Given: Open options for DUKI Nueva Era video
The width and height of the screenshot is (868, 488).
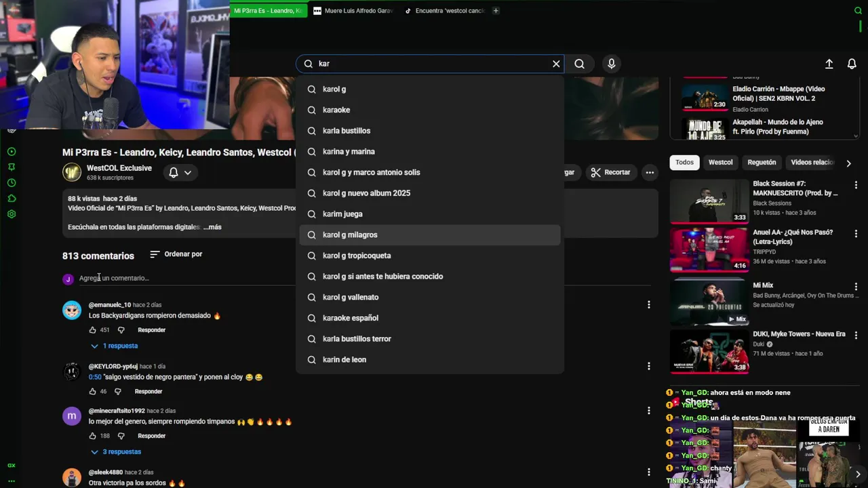Looking at the screenshot, I should tap(856, 335).
